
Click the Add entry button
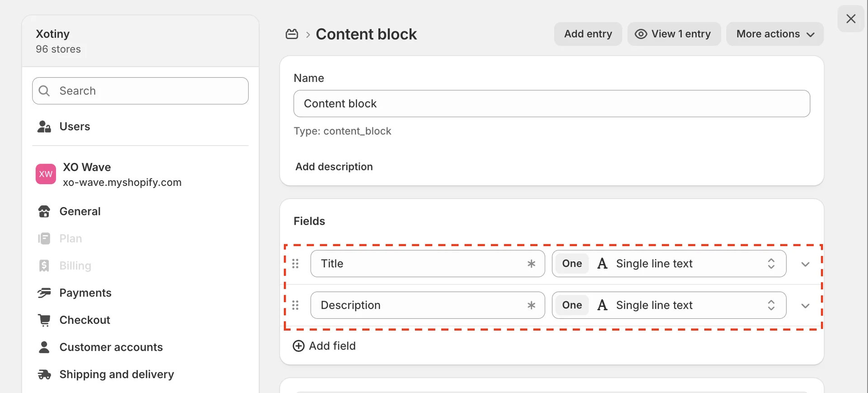588,34
